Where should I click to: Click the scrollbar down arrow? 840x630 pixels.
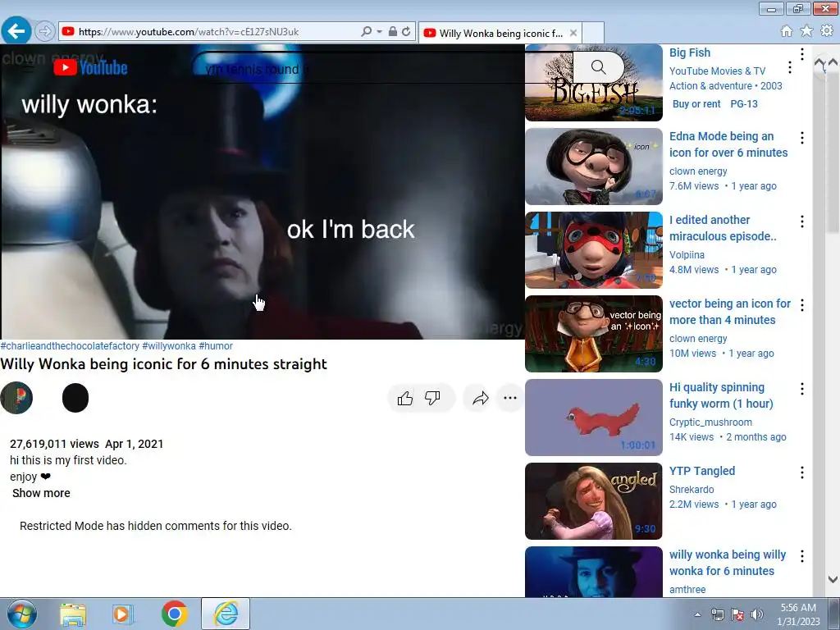833,579
